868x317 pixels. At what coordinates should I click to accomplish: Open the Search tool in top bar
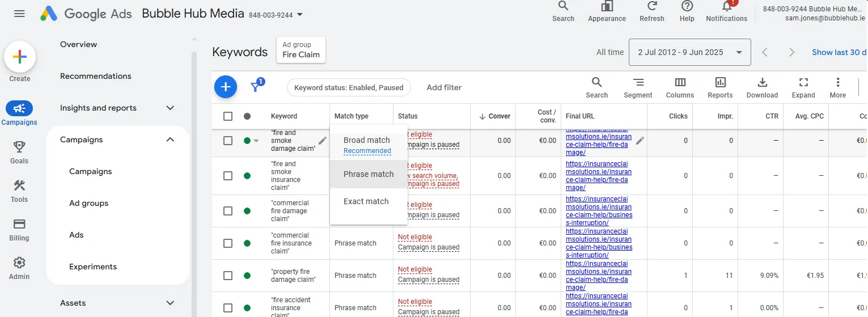(563, 11)
